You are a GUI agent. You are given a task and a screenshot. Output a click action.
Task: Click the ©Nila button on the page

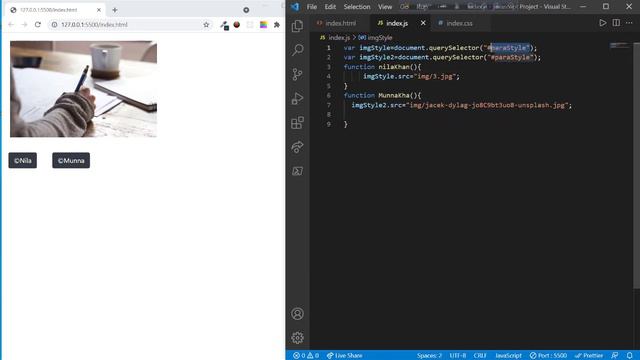point(22,160)
